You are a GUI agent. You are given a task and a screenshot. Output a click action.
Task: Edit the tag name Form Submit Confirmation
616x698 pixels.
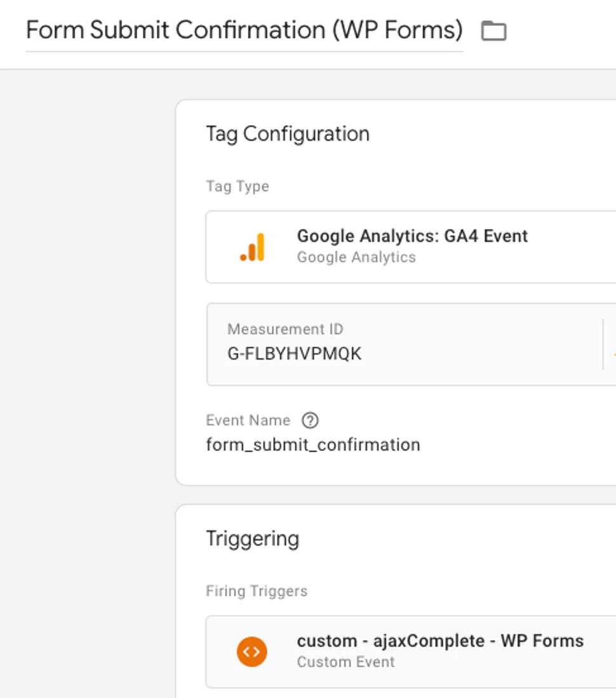tap(244, 30)
